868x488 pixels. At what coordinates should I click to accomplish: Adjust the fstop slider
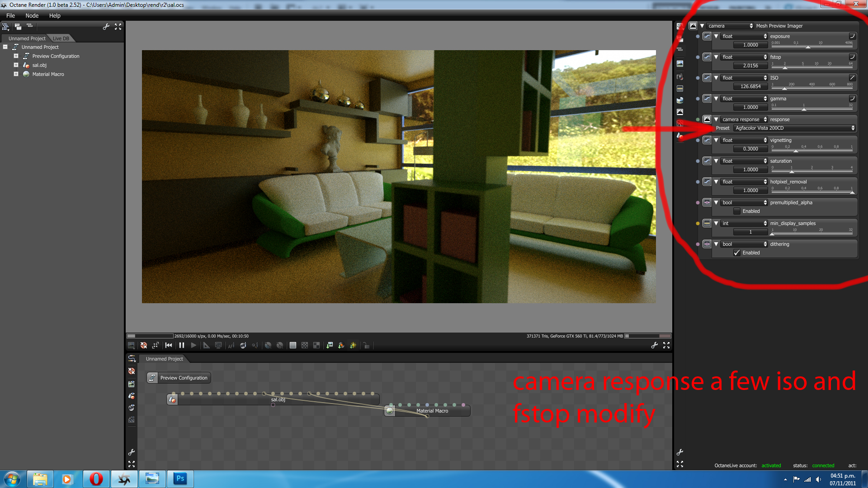[785, 67]
